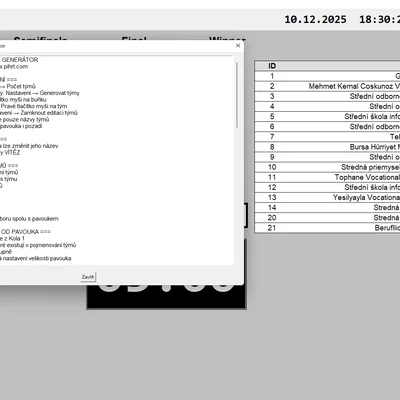
Task: Select the team row with ID 7
Action: click(x=327, y=137)
